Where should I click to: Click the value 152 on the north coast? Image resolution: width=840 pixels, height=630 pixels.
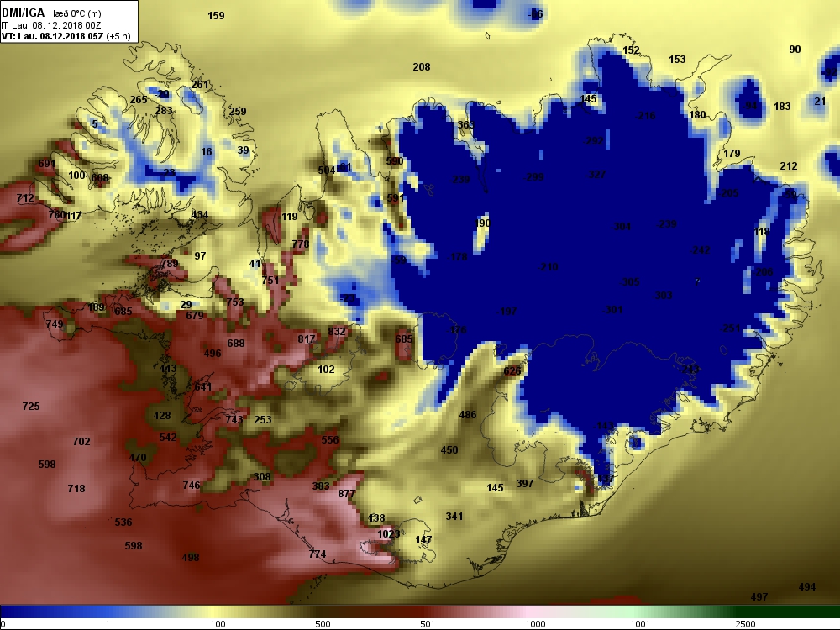(x=631, y=50)
